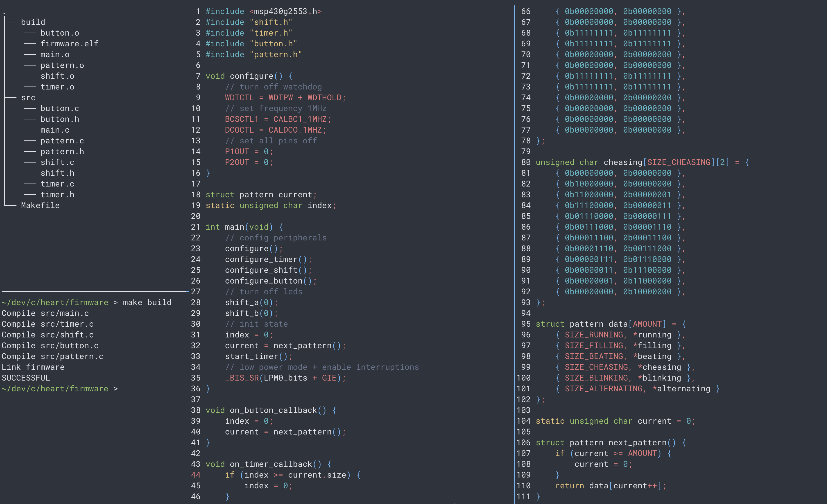827x504 pixels.
Task: Click shift.c under src
Action: point(57,162)
